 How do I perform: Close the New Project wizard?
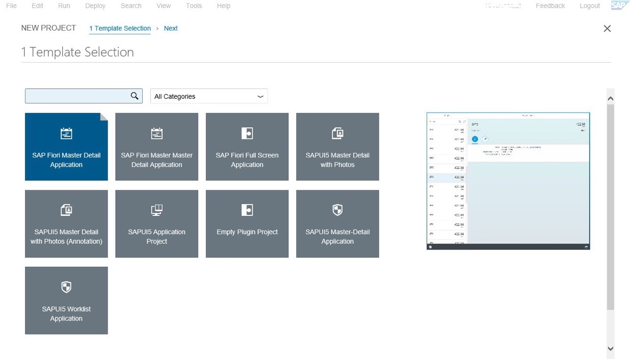click(607, 29)
